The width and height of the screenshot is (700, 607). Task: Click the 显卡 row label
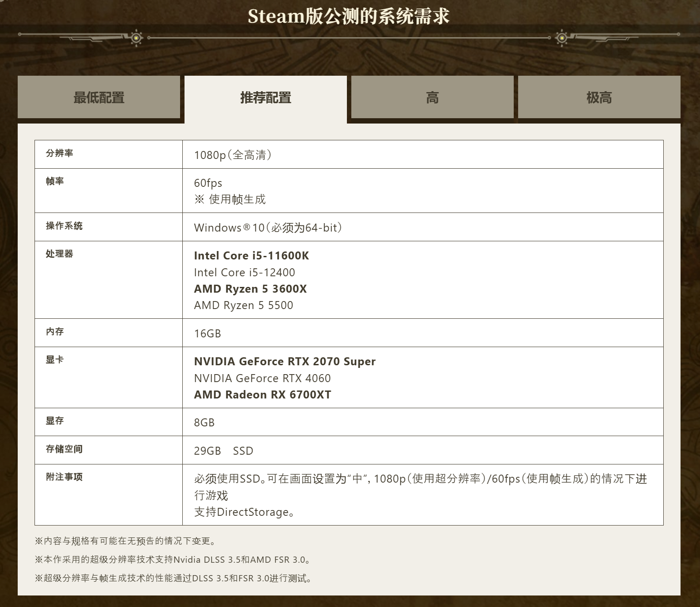tap(55, 360)
